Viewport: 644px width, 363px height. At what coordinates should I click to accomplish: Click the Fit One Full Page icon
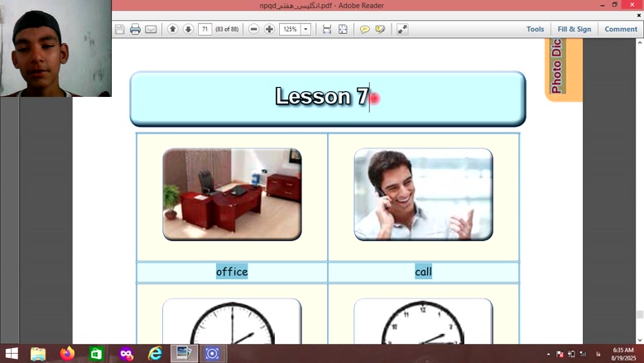343,29
